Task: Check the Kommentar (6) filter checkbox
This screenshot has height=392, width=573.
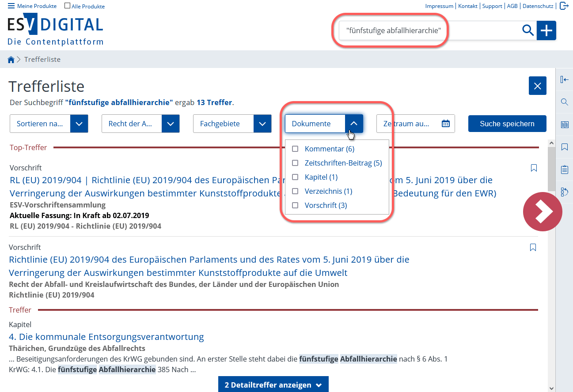Action: [295, 149]
